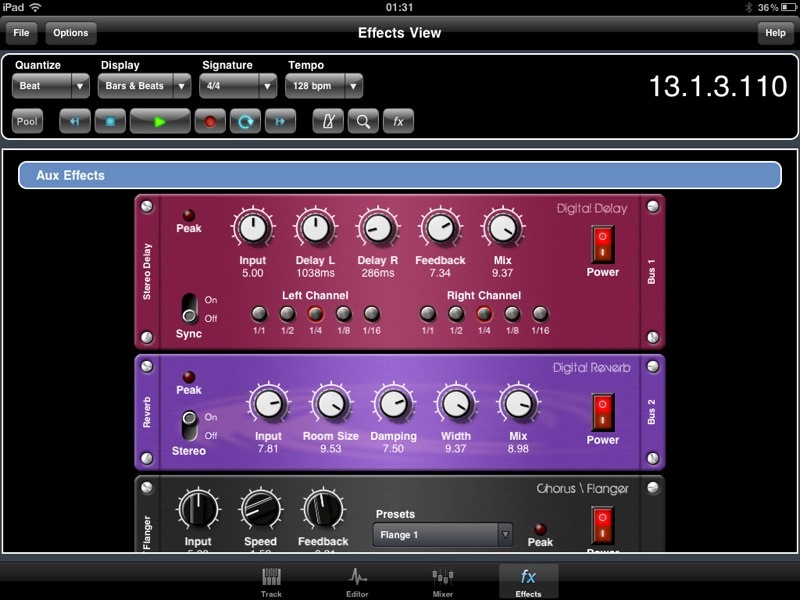This screenshot has width=800, height=600.
Task: Click the Reverb Room Size knob
Action: 331,404
